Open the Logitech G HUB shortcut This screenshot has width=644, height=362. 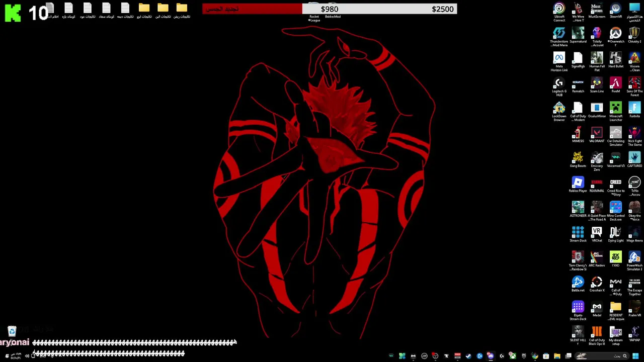(559, 87)
